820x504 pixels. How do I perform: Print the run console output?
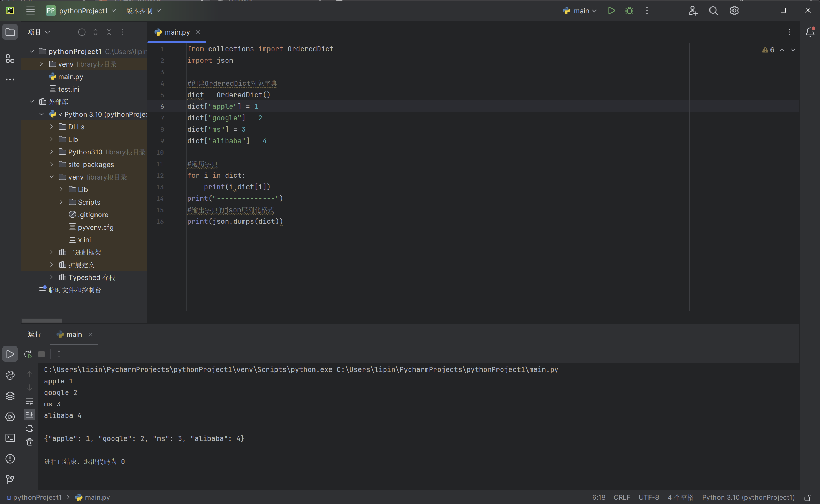click(30, 428)
